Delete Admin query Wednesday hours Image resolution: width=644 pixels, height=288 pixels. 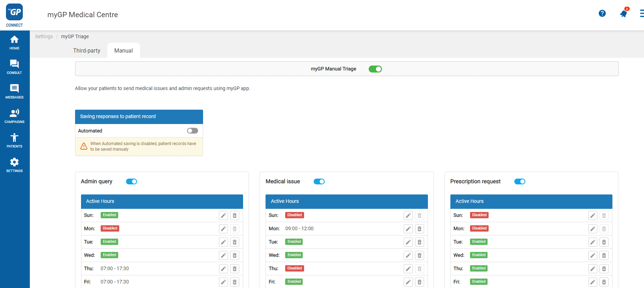point(235,255)
